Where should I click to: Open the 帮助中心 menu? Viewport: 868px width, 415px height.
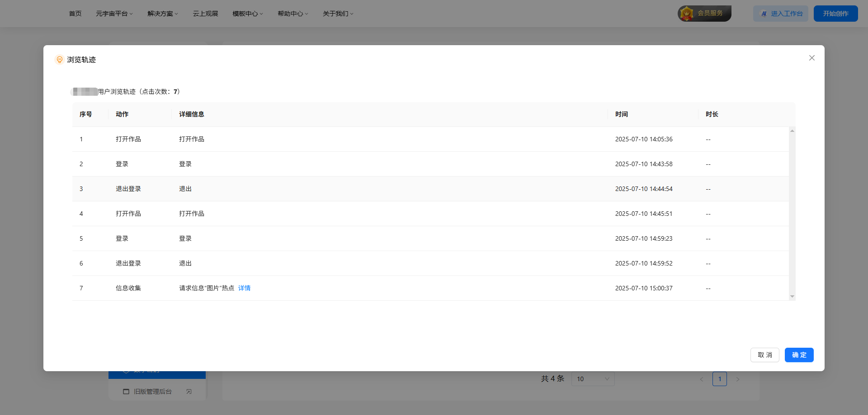pos(292,14)
